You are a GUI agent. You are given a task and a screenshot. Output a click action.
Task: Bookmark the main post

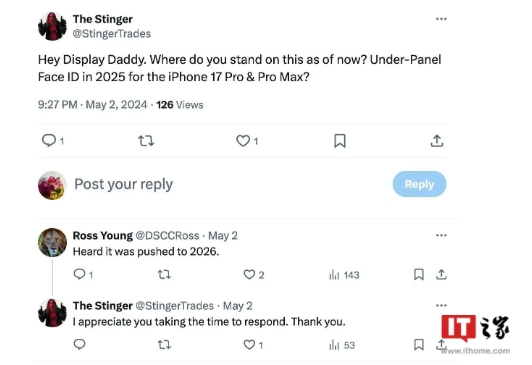point(340,140)
